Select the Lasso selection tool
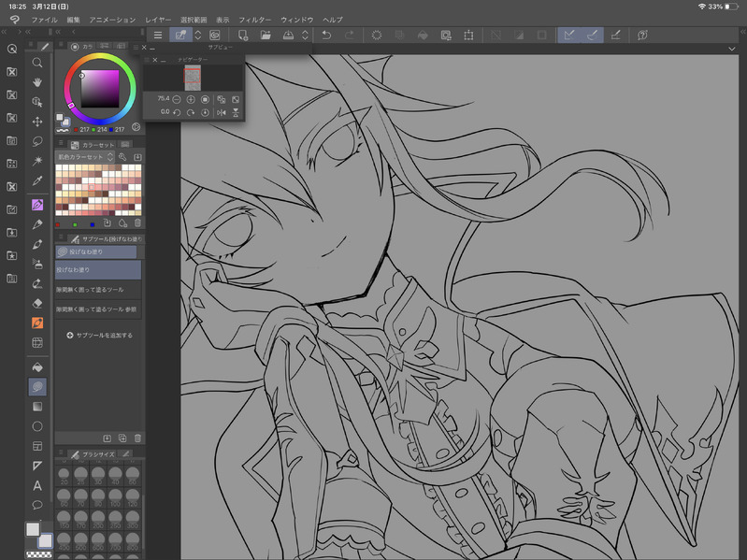 pyautogui.click(x=37, y=141)
